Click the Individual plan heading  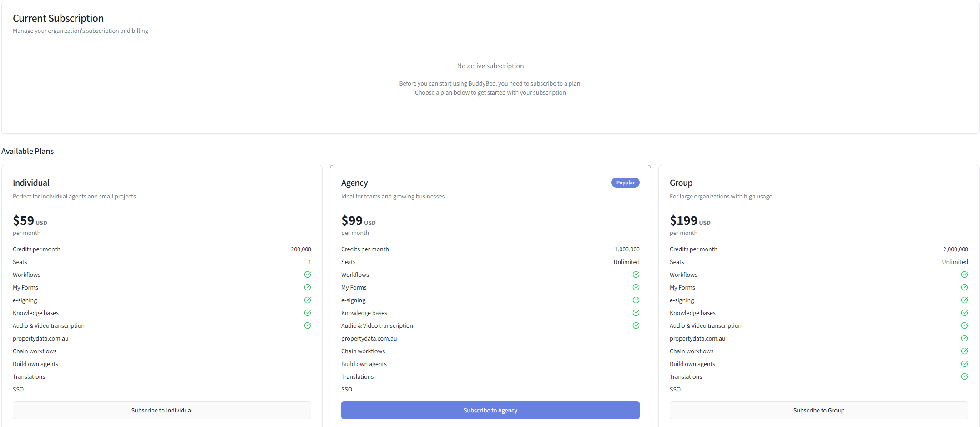pyautogui.click(x=31, y=183)
